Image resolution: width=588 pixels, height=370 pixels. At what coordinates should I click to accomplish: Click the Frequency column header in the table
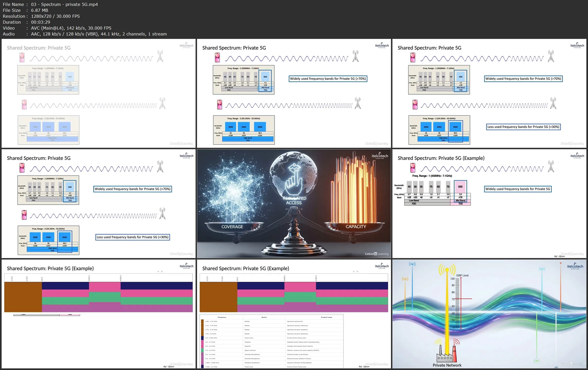click(x=222, y=317)
